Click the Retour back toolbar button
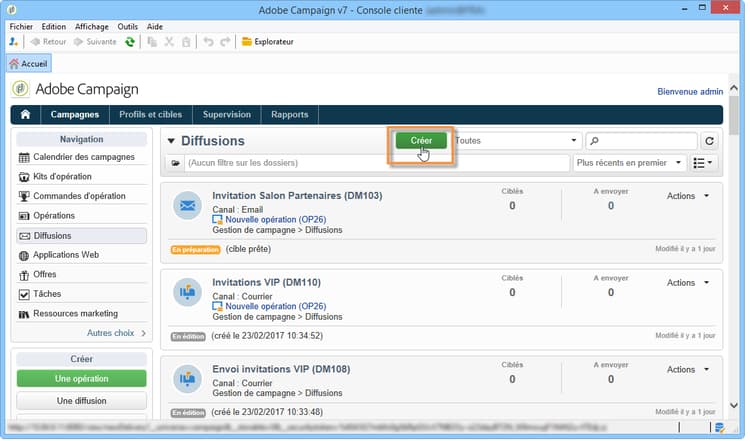 tap(48, 42)
